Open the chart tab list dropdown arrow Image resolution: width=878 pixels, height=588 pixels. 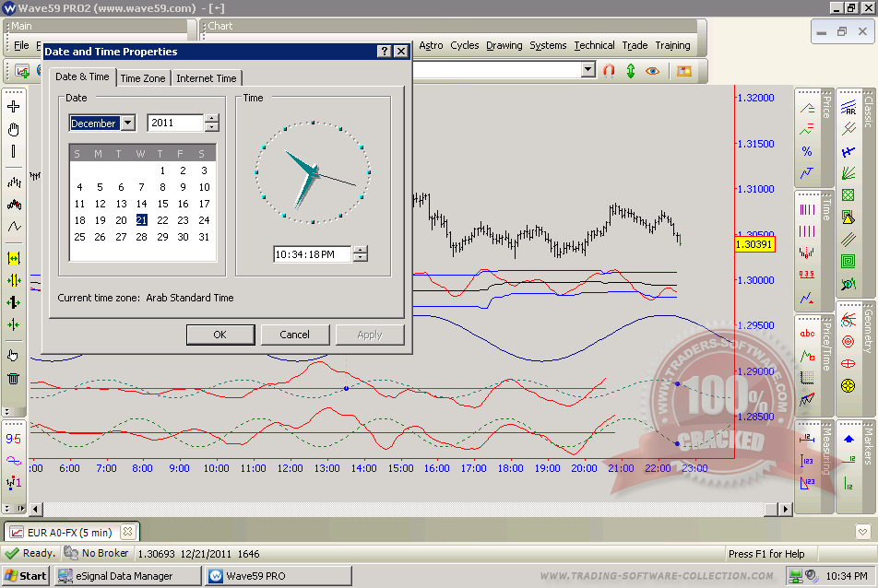click(x=861, y=532)
